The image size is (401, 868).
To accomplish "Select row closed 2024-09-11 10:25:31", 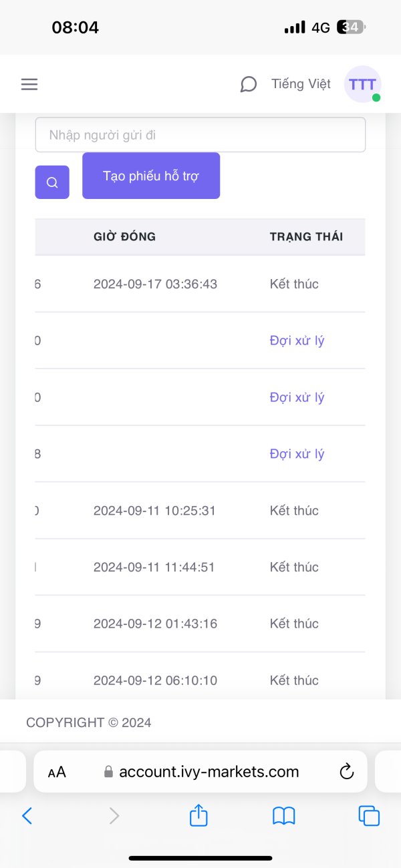I will [154, 511].
